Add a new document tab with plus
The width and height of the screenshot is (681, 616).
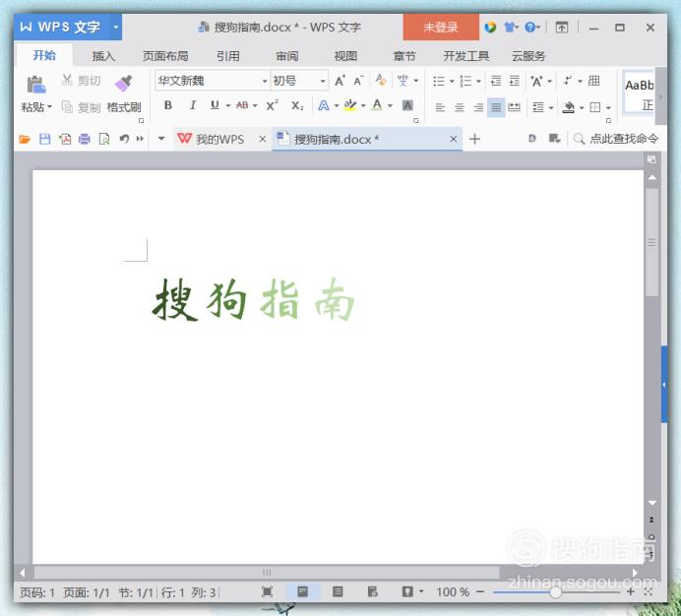[x=474, y=139]
